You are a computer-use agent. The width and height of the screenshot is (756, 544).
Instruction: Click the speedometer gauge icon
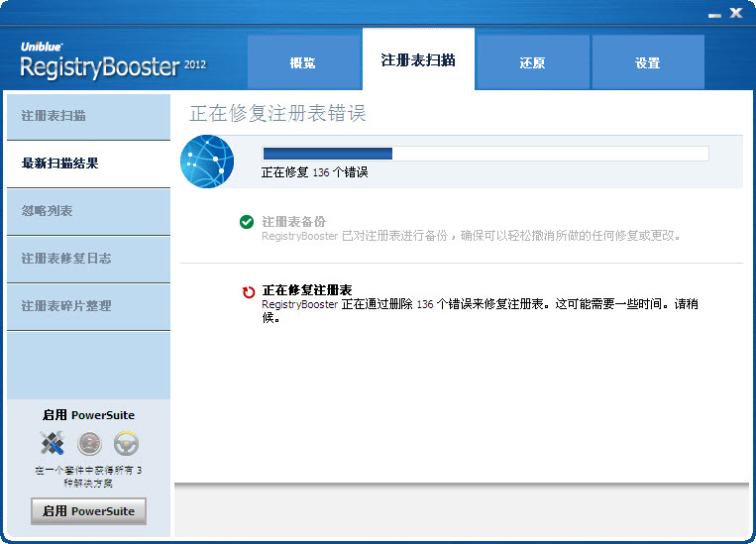pyautogui.click(x=89, y=443)
